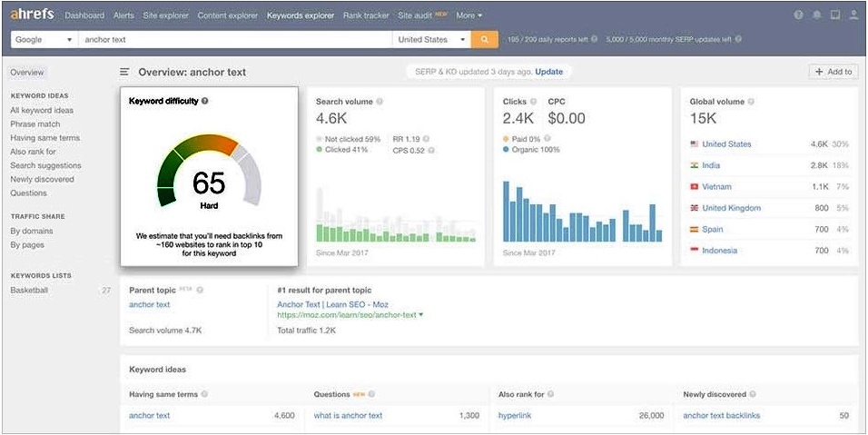Open Having same terms in sidebar
The height and width of the screenshot is (435, 868).
44,138
